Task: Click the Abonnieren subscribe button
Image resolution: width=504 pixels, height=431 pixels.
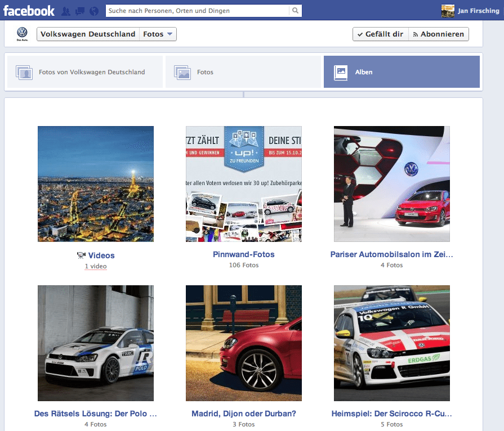Action: [439, 34]
